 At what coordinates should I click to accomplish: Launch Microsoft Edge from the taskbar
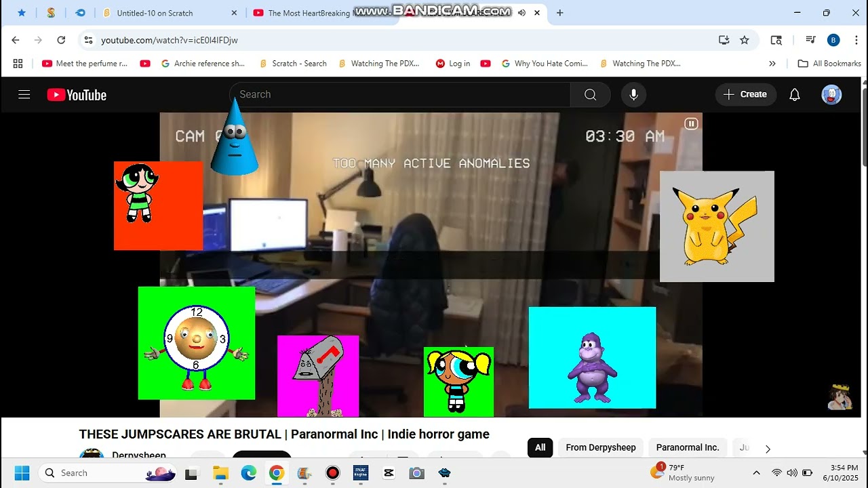248,473
